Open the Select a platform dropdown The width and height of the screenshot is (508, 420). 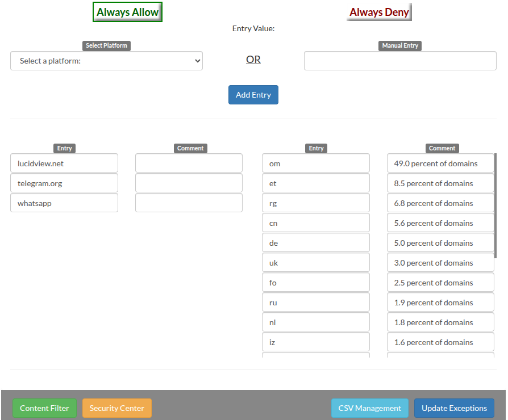pyautogui.click(x=106, y=61)
